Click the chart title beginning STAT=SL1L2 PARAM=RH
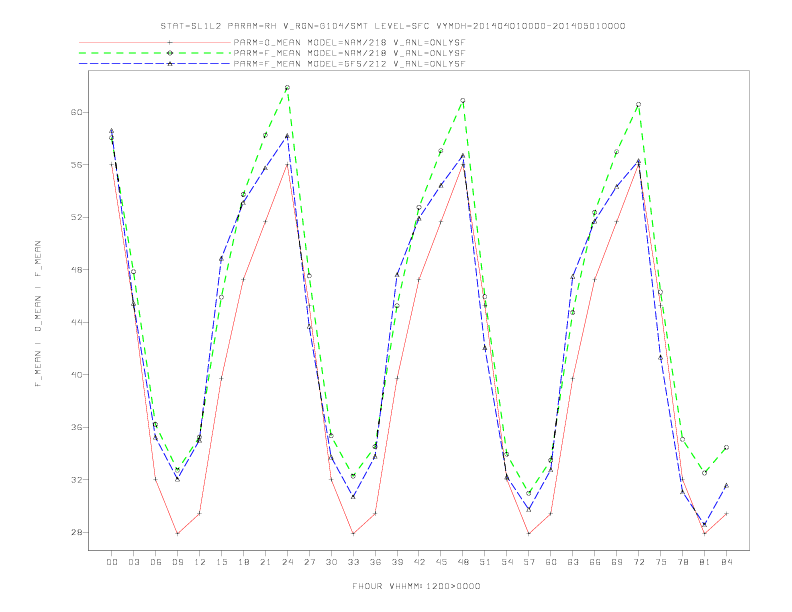Image resolution: width=792 pixels, height=612 pixels. tap(393, 26)
